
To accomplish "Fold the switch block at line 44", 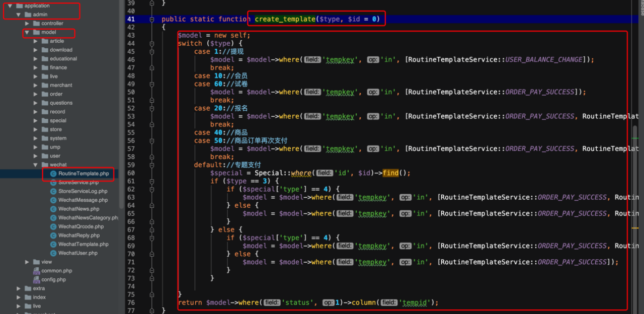I will pyautogui.click(x=152, y=43).
